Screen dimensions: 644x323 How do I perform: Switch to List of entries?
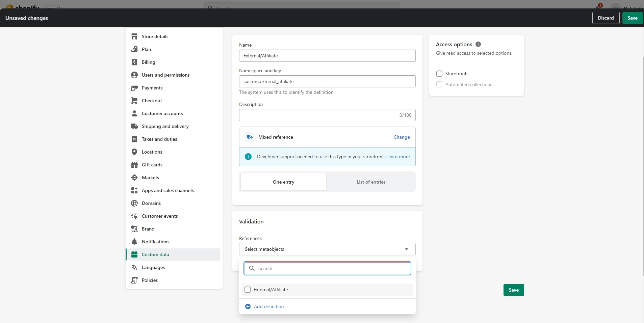[371, 182]
